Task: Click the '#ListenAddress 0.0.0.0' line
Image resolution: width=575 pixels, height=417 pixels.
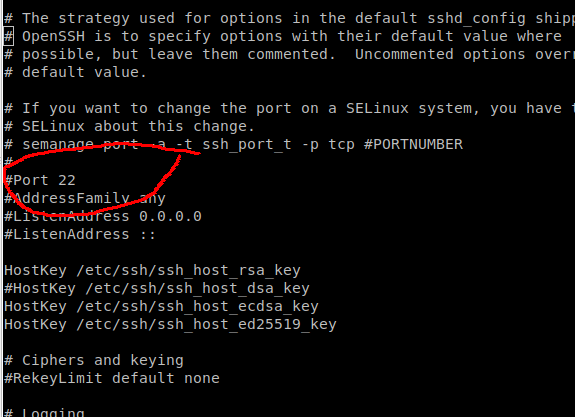Action: tap(103, 216)
